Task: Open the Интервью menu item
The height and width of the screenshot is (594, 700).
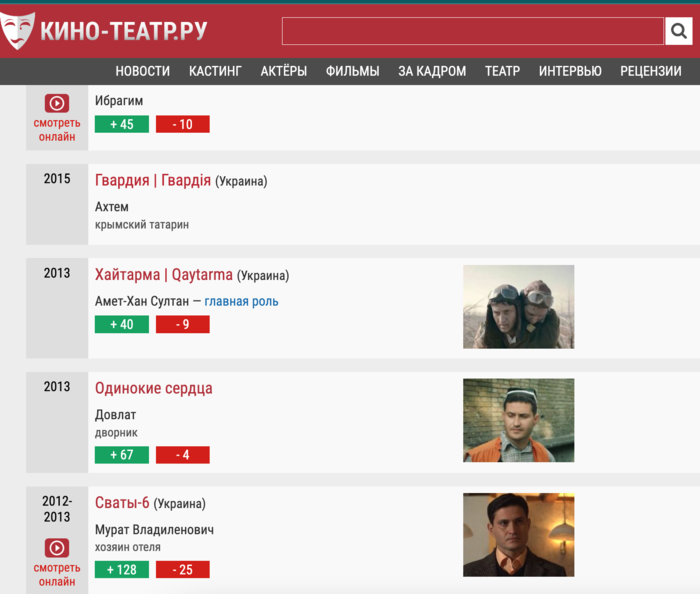Action: coord(570,71)
